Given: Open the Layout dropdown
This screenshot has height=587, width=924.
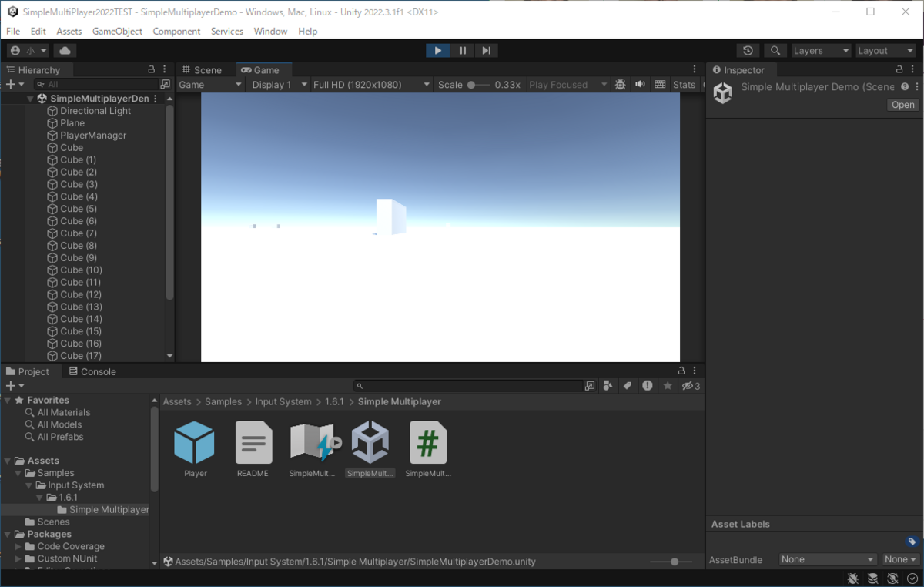Looking at the screenshot, I should [885, 51].
